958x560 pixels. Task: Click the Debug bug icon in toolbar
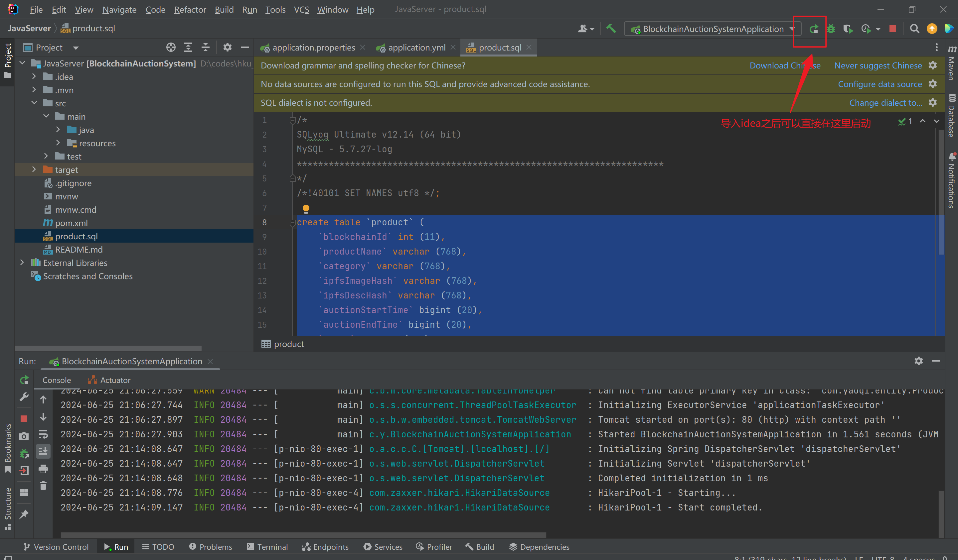pyautogui.click(x=831, y=29)
